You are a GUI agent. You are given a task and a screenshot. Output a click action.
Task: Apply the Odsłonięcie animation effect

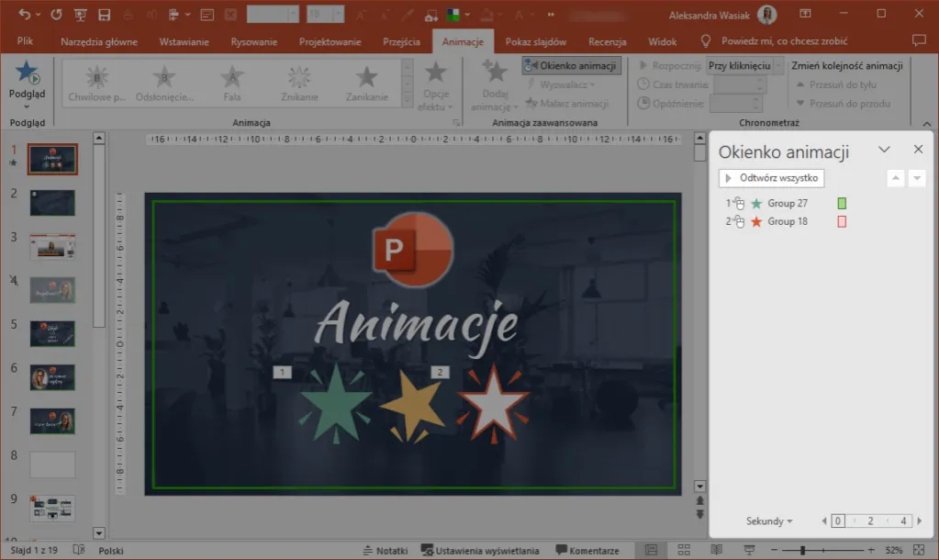(x=164, y=84)
